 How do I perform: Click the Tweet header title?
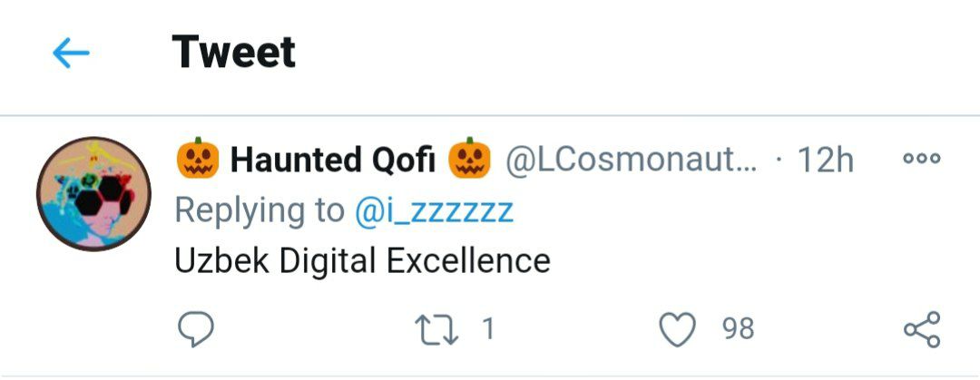point(233,52)
